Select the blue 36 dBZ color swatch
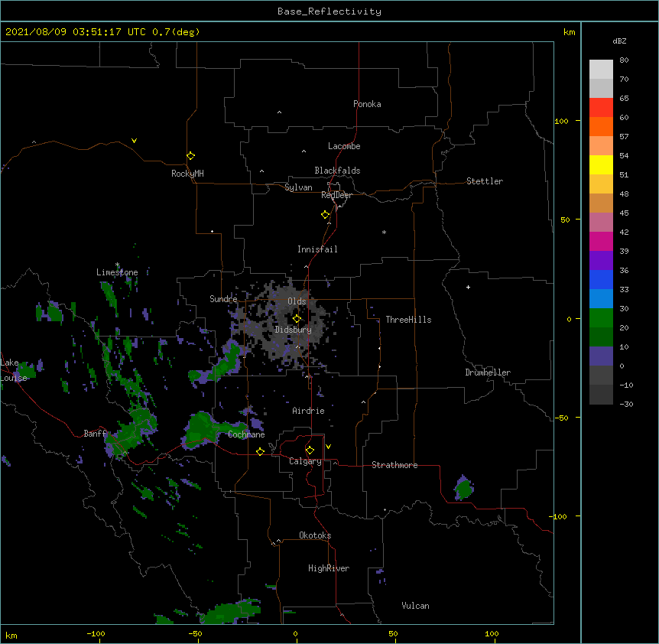Viewport: 659px width, 644px height. coord(601,279)
